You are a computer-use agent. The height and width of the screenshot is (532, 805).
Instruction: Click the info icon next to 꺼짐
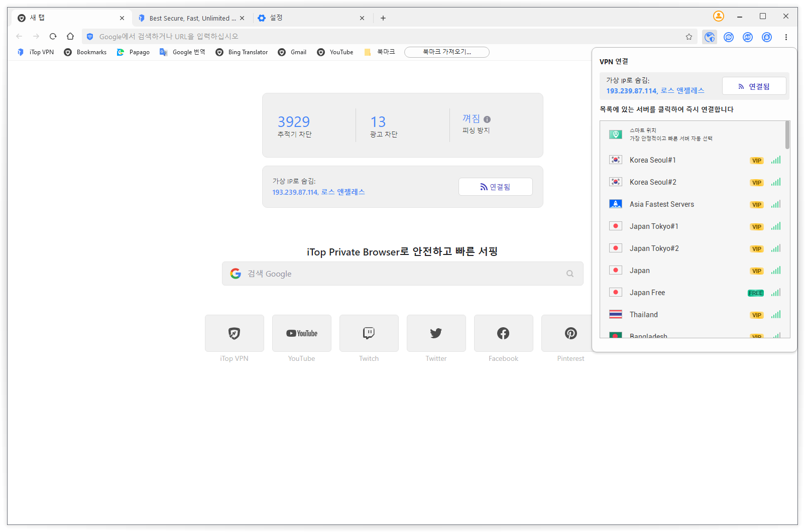(x=487, y=119)
